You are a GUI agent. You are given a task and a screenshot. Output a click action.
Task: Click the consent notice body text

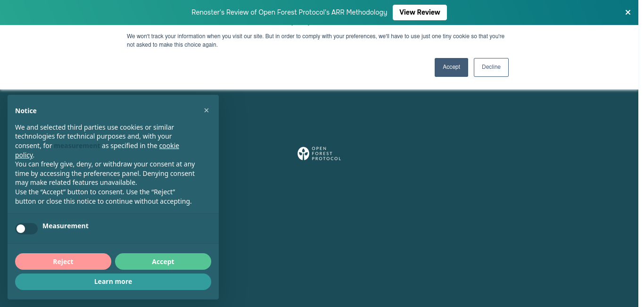coord(105,164)
